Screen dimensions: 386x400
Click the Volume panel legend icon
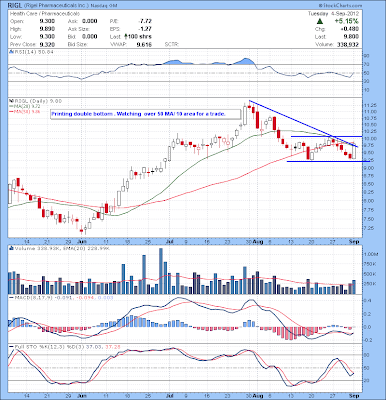coord(10,248)
